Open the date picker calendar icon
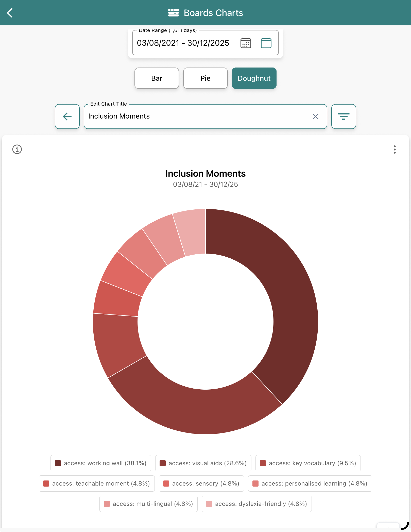 coord(245,43)
